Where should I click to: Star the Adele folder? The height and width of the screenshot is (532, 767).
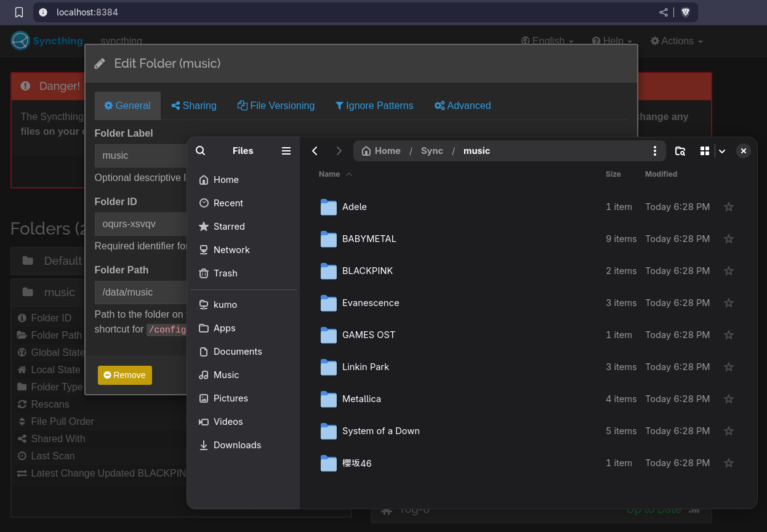(729, 207)
